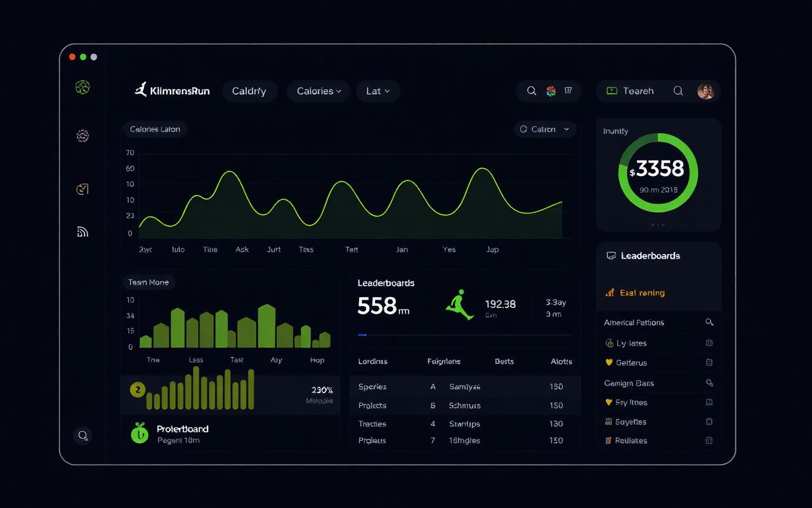Image resolution: width=812 pixels, height=508 pixels.
Task: Open the search icon at sidebar bottom
Action: pyautogui.click(x=82, y=436)
